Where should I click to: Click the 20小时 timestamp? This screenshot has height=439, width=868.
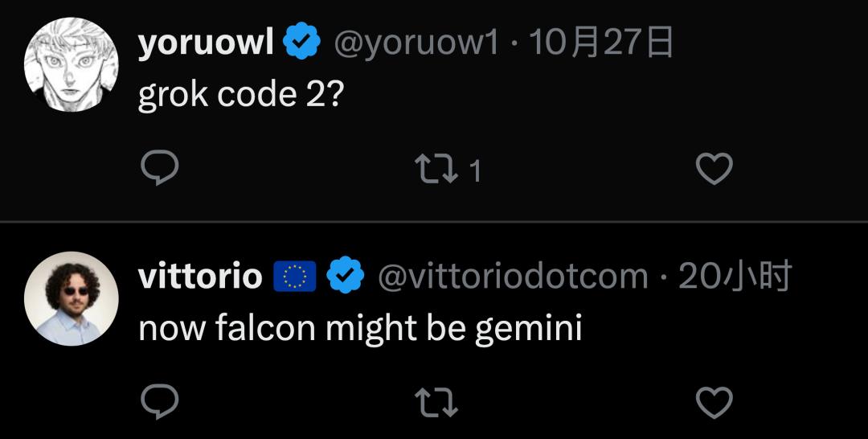click(x=735, y=277)
